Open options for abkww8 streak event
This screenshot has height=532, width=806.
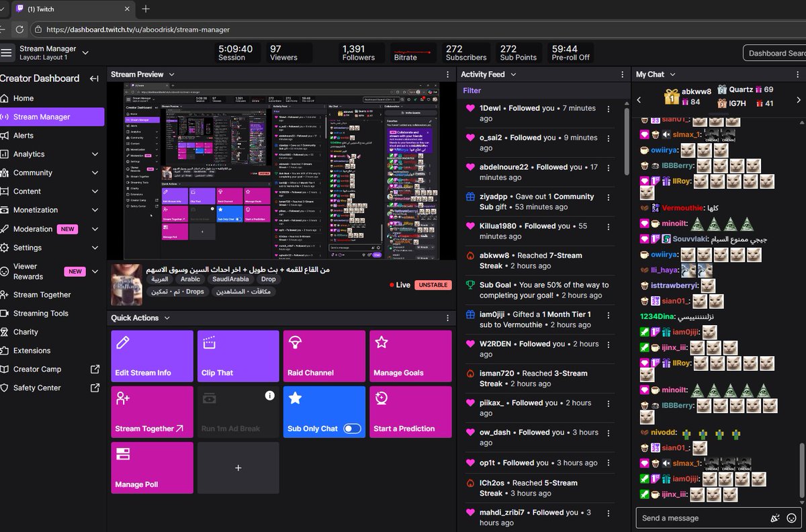pyautogui.click(x=609, y=257)
